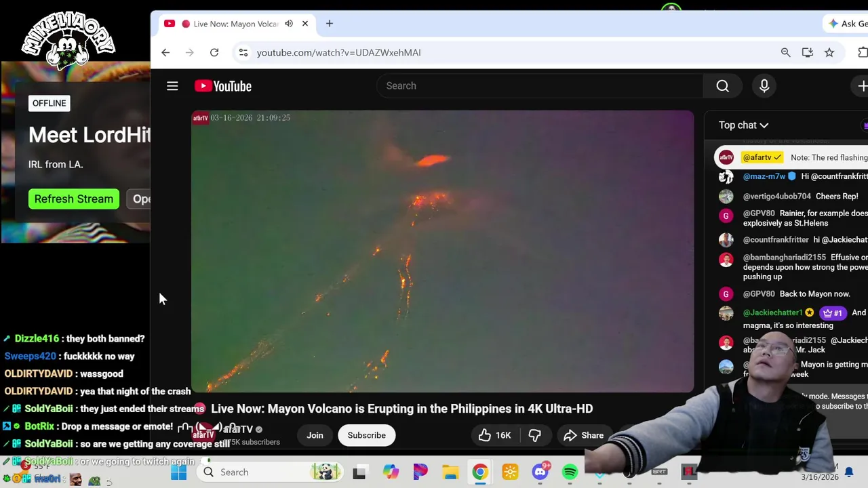This screenshot has height=488, width=868.
Task: Open the YouTube hamburger guide menu
Action: tap(172, 86)
